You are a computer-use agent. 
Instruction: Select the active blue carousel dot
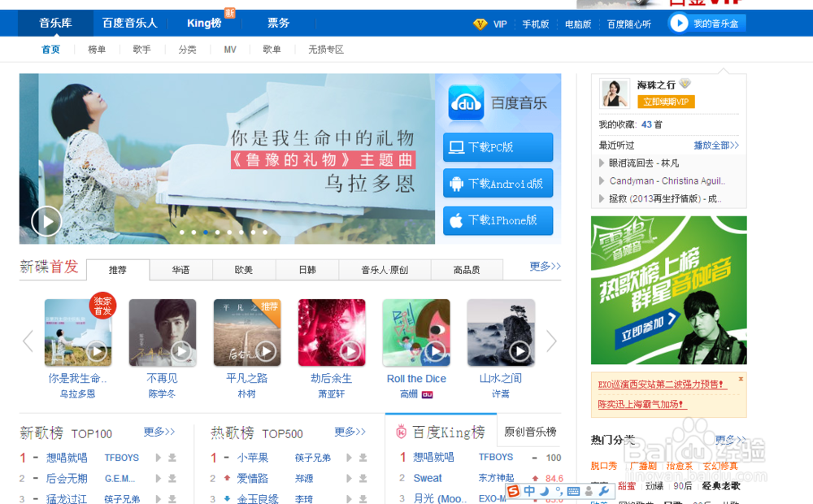tap(206, 232)
